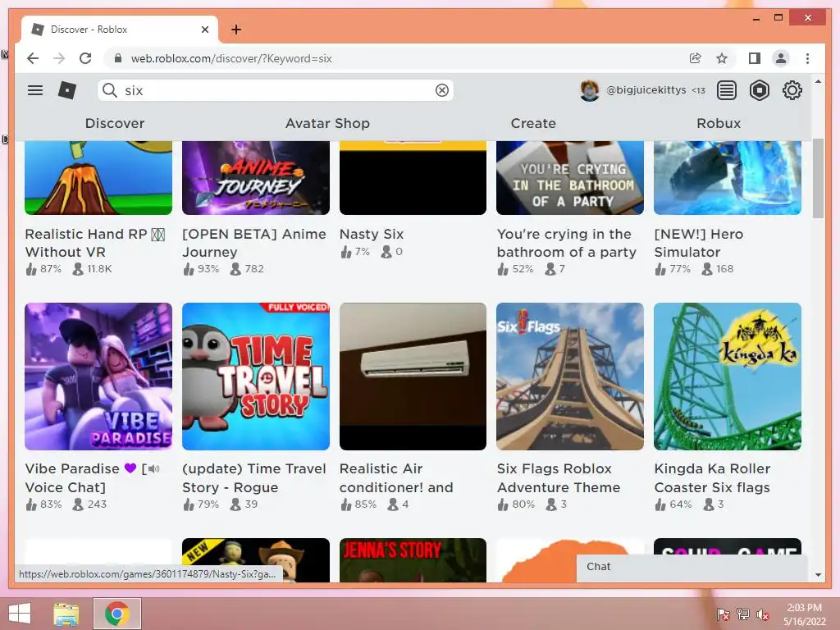Click the volcano Realistic Hand thumbnail
840x630 pixels.
coord(98,178)
